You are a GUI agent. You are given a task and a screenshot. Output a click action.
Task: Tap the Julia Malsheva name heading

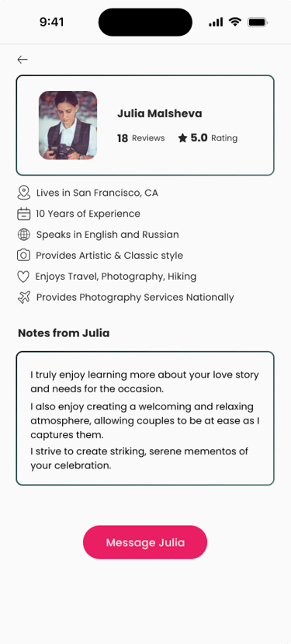(x=160, y=113)
